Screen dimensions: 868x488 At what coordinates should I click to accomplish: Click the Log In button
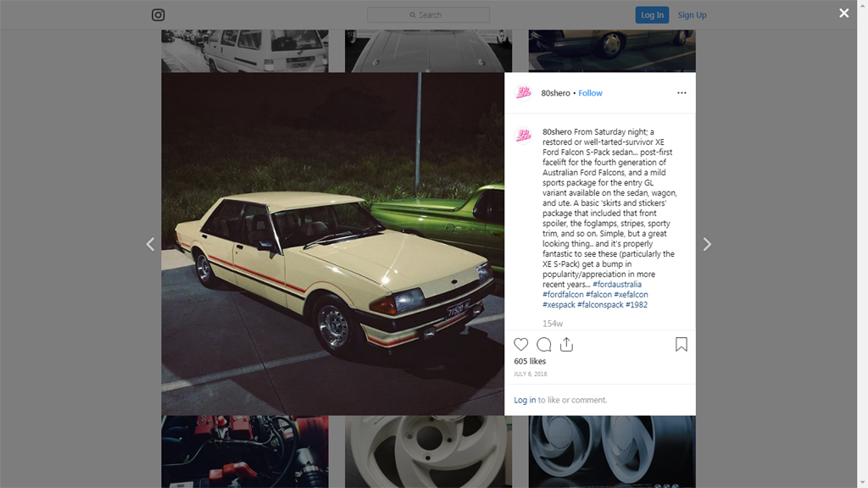coord(652,15)
